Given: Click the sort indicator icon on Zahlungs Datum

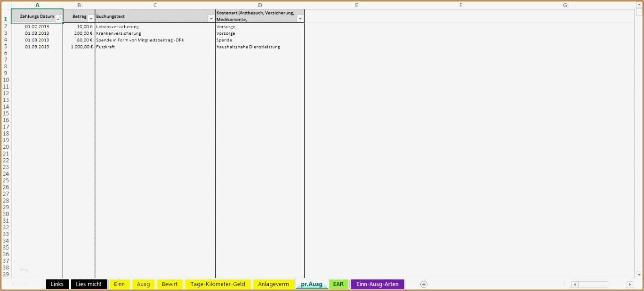Looking at the screenshot, I should [59, 19].
